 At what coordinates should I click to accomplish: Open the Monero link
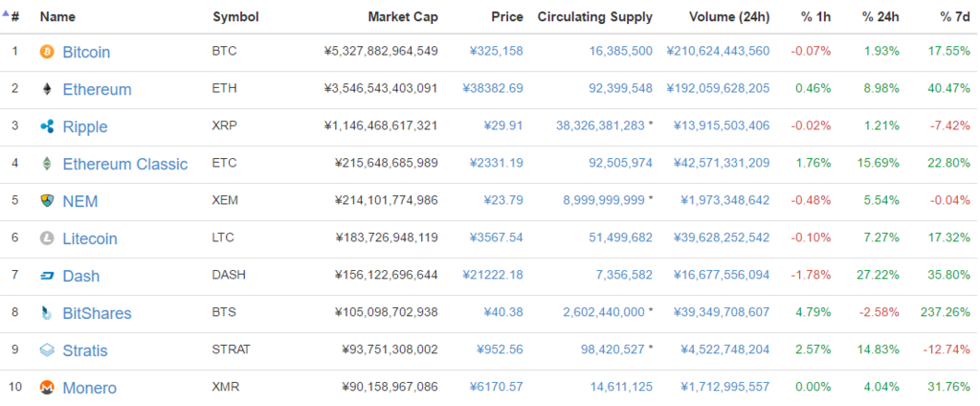coord(89,388)
